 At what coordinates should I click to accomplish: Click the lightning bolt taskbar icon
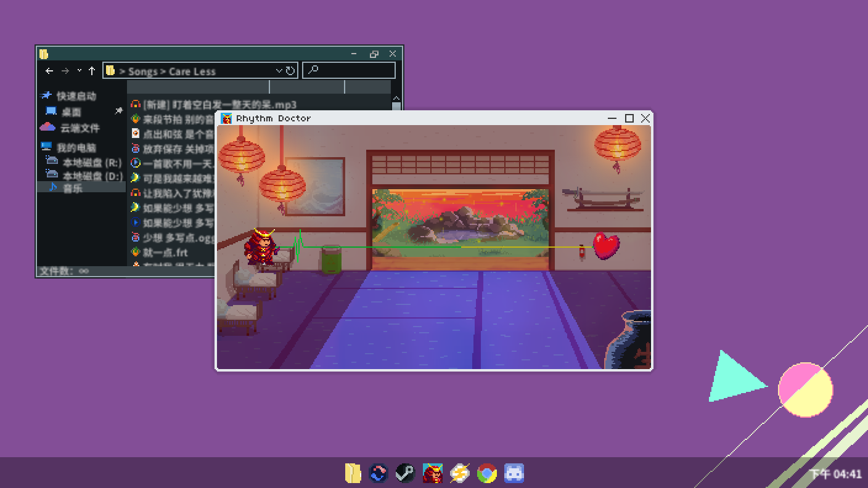(459, 473)
